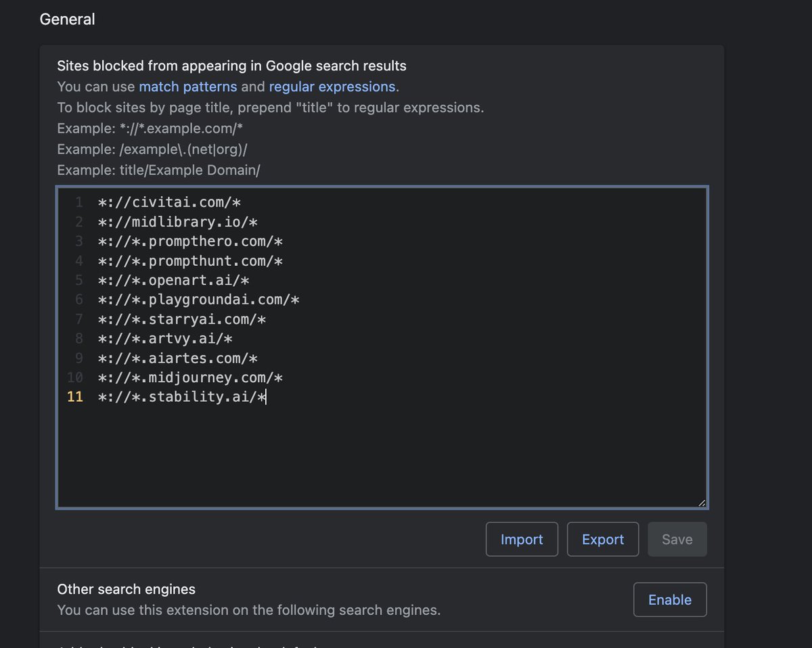Select line 1 civitai.com entry
The width and height of the screenshot is (812, 648).
pos(169,202)
